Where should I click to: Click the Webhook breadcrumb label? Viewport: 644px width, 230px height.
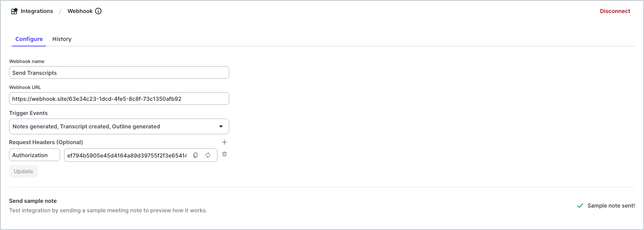pos(80,11)
